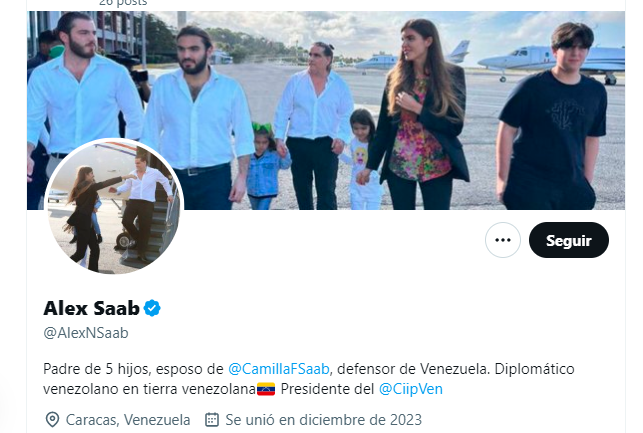The image size is (643, 433).
Task: Open the three-dot more options menu
Action: click(503, 240)
